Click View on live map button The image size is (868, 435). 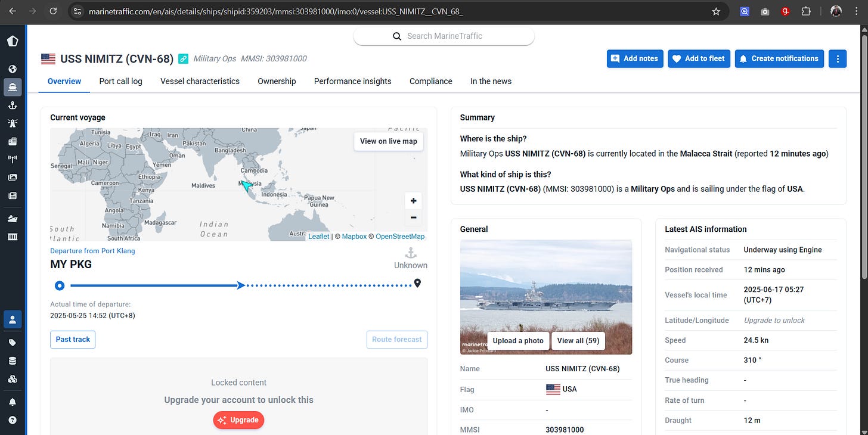[x=389, y=141]
